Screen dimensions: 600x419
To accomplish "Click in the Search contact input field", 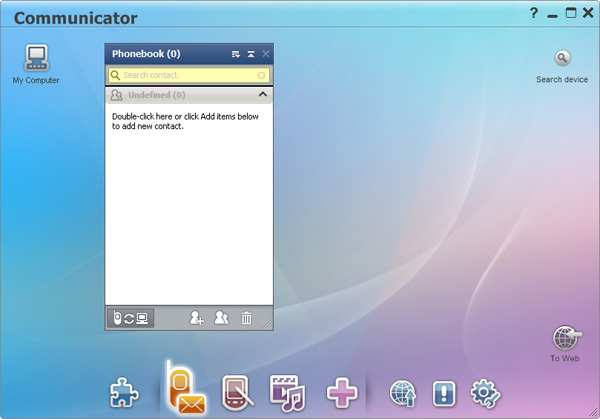I will click(189, 75).
